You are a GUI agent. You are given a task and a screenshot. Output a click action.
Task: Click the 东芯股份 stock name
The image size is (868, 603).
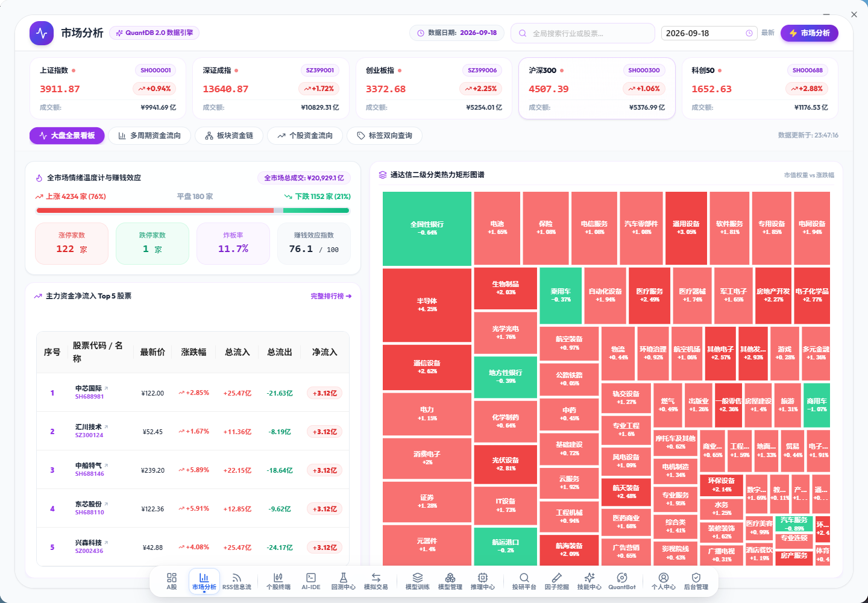[89, 504]
